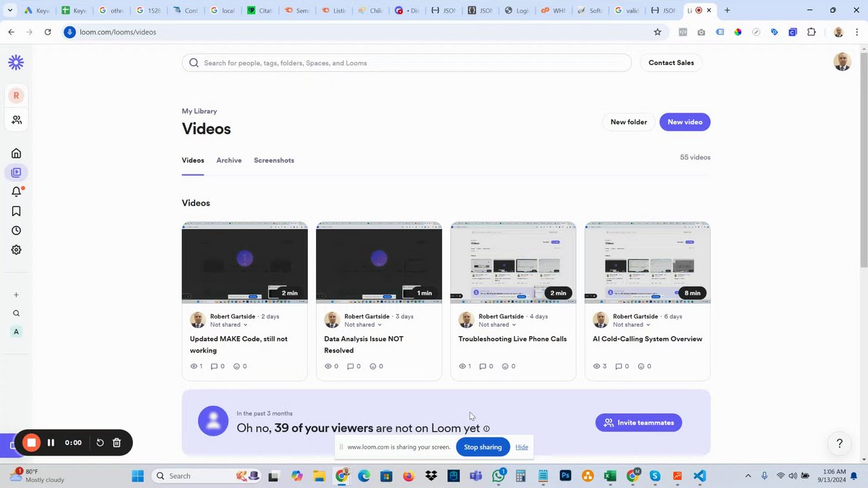
Task: Switch to the Screenshots tab
Action: click(x=274, y=161)
